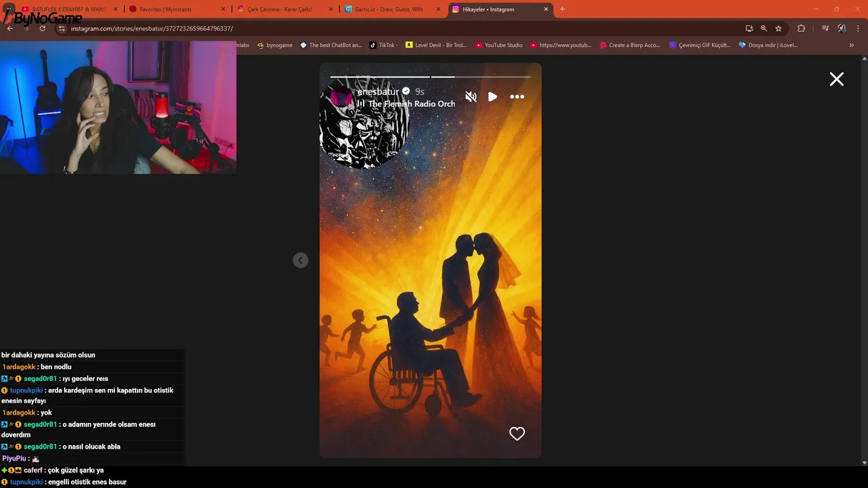Bookmark this page with the star icon

point(778,28)
